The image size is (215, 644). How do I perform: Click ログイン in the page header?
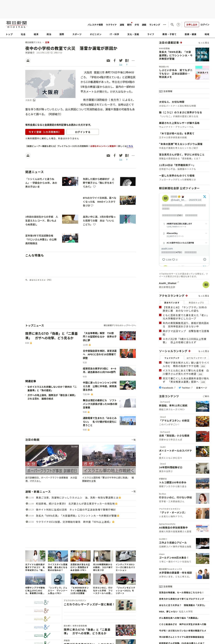tap(205, 25)
